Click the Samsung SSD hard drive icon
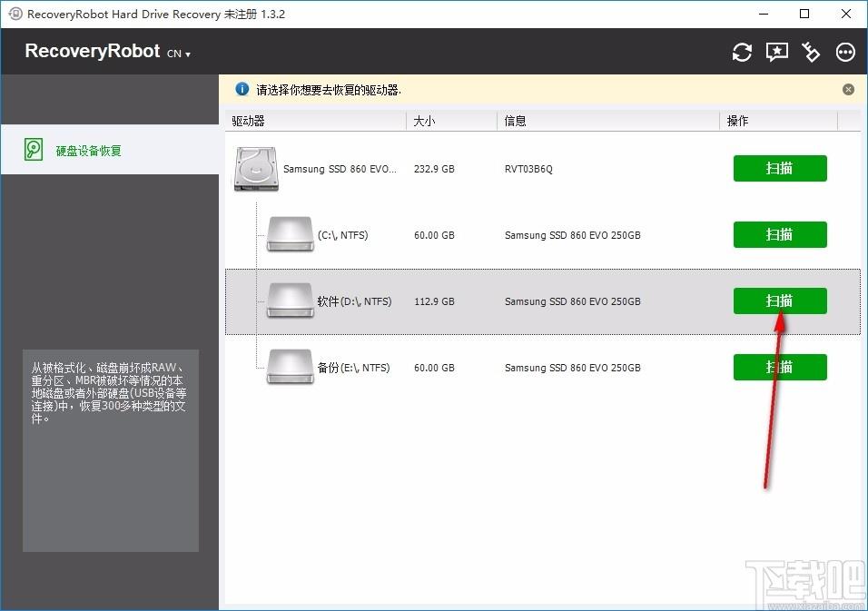This screenshot has height=611, width=868. pyautogui.click(x=256, y=169)
